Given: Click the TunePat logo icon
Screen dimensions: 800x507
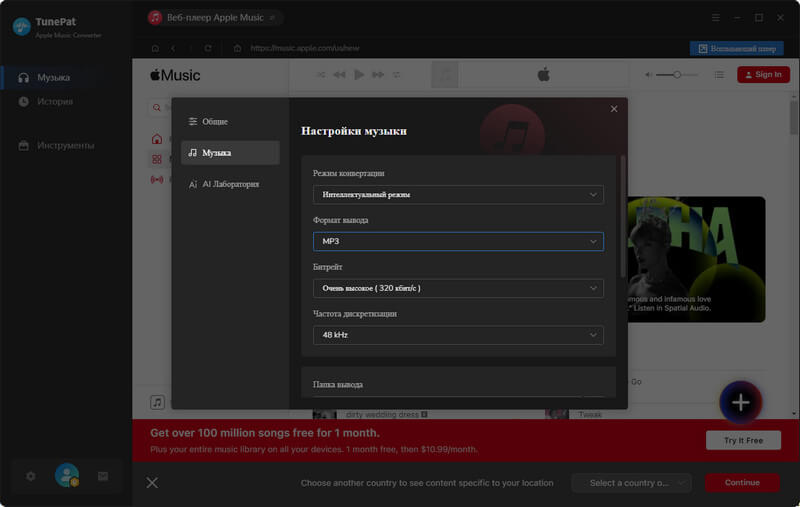Looking at the screenshot, I should [x=21, y=27].
